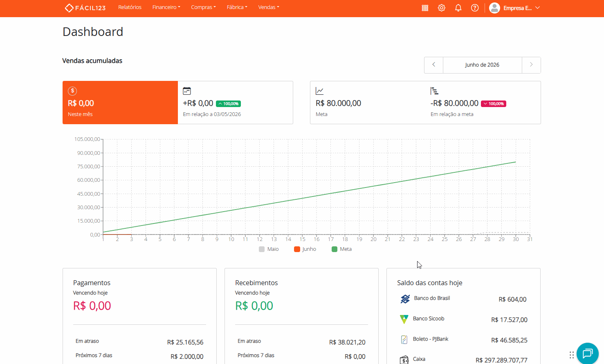The image size is (604, 364).
Task: Click the green 100,00% badge
Action: 228,104
